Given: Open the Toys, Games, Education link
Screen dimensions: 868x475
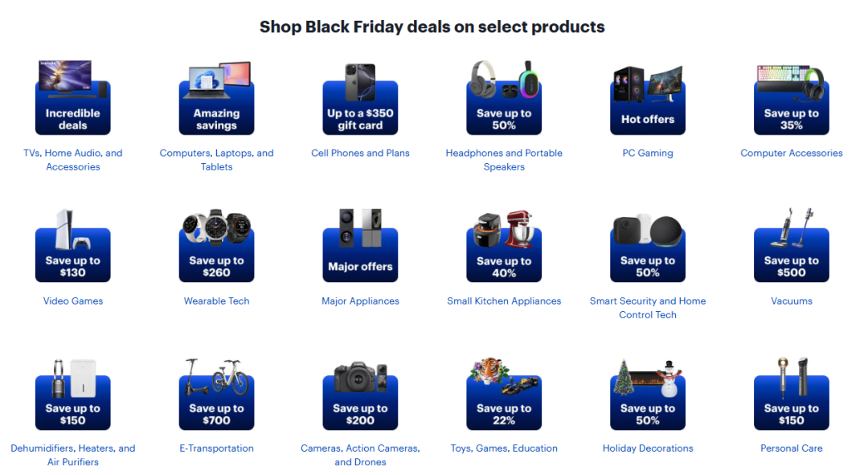Looking at the screenshot, I should point(504,448).
